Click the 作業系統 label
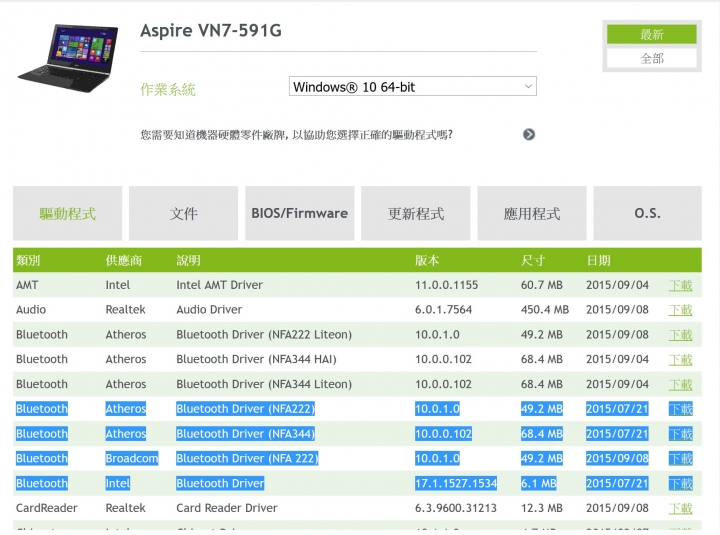This screenshot has width=720, height=535. click(x=168, y=89)
